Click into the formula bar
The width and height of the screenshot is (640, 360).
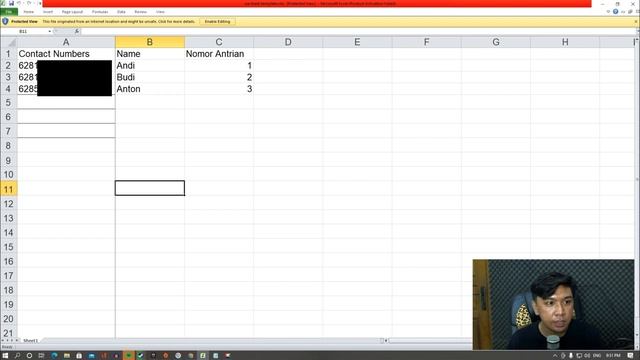(357, 31)
